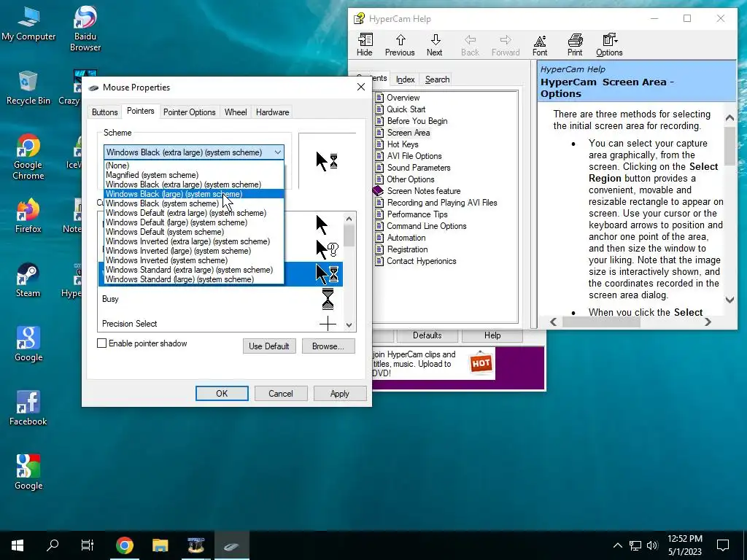Viewport: 747px width, 560px height.
Task: Click Help button in HyperCam window
Action: pyautogui.click(x=492, y=335)
